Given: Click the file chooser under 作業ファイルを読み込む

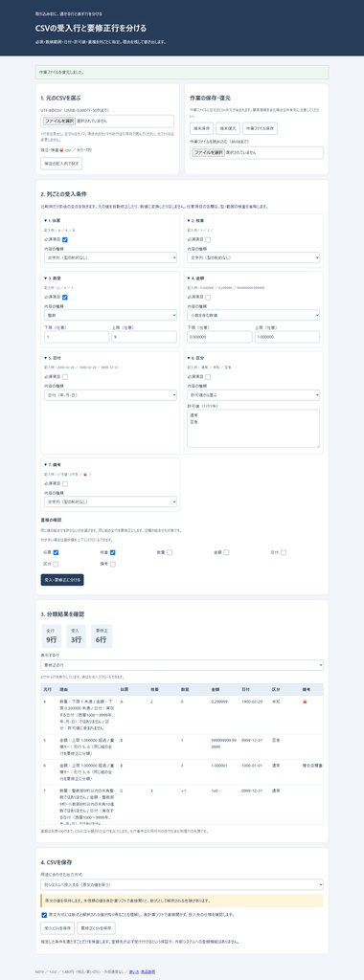Looking at the screenshot, I should (257, 152).
